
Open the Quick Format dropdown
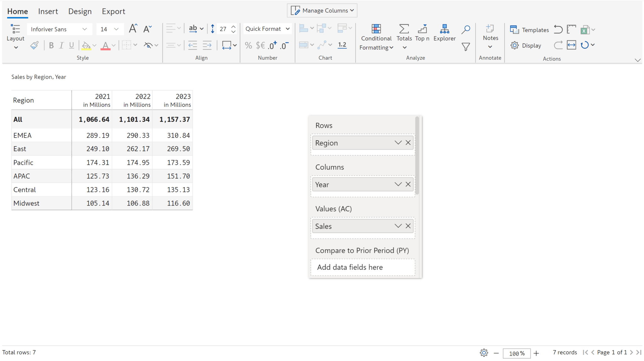[267, 29]
